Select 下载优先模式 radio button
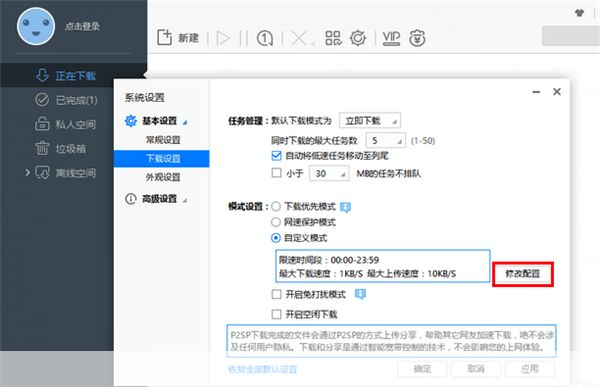The image size is (600, 387). tap(276, 207)
